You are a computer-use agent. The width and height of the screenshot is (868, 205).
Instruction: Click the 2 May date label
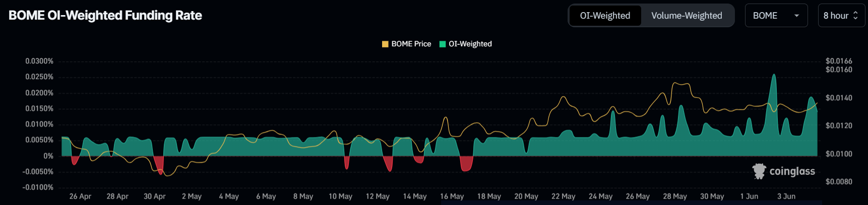click(x=192, y=196)
